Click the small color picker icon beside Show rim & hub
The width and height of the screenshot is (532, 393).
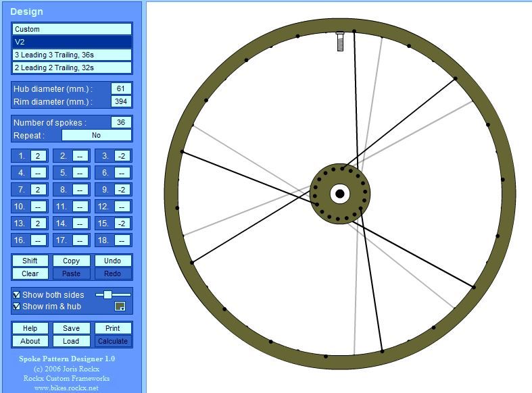pyautogui.click(x=120, y=307)
